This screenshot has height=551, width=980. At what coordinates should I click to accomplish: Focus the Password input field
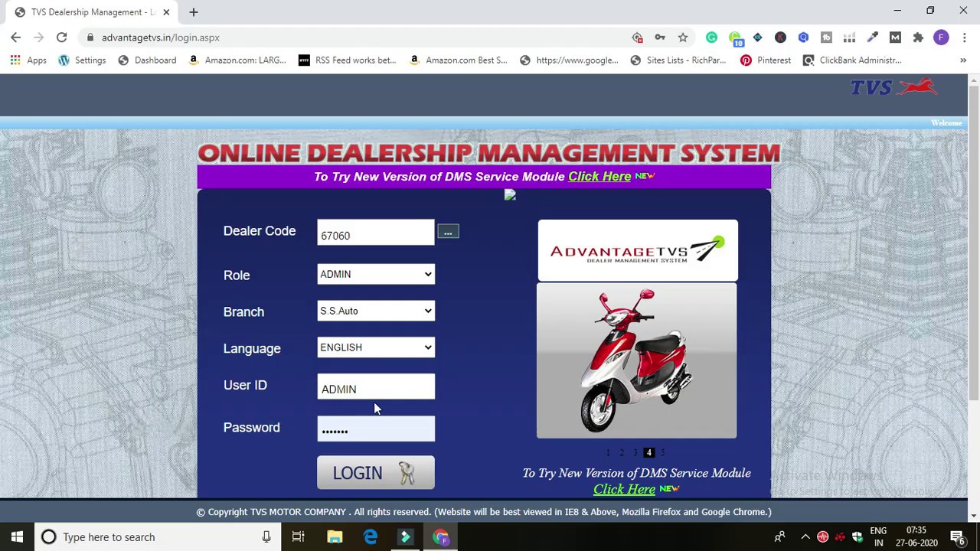[x=376, y=429]
